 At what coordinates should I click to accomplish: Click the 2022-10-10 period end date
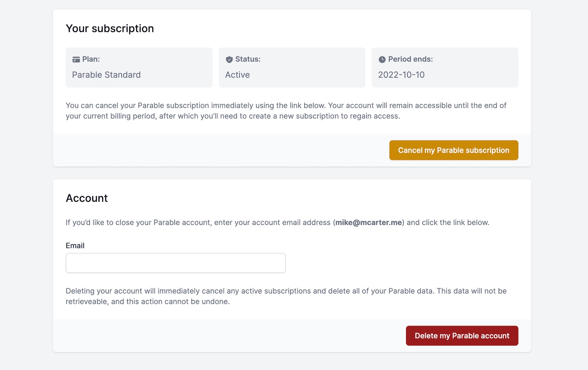401,75
